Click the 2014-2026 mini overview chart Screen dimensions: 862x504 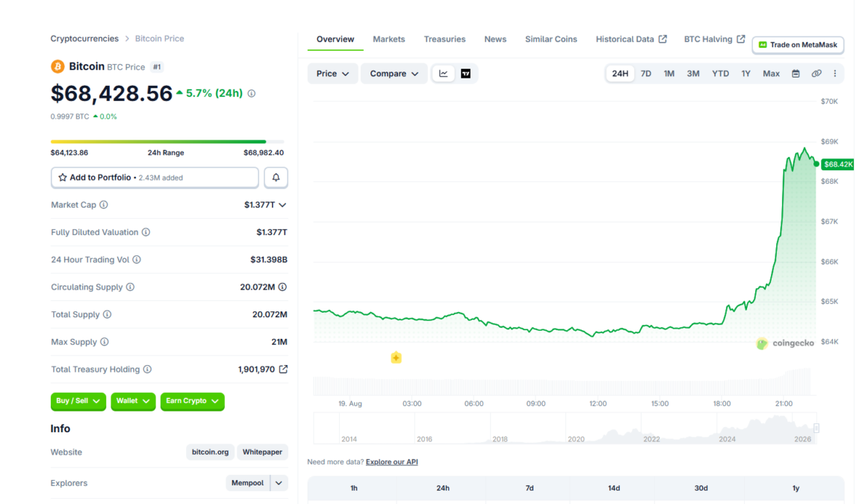coord(565,428)
